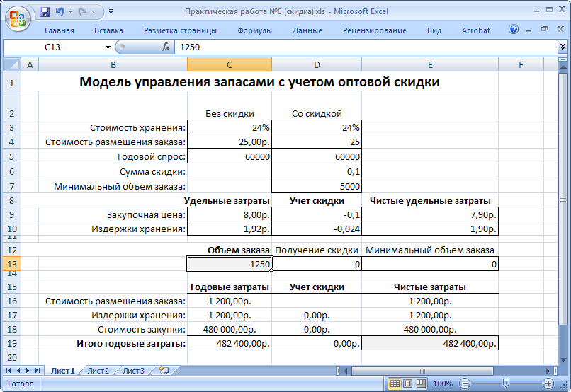
Task: Select the cell with -0,024
Action: point(317,229)
